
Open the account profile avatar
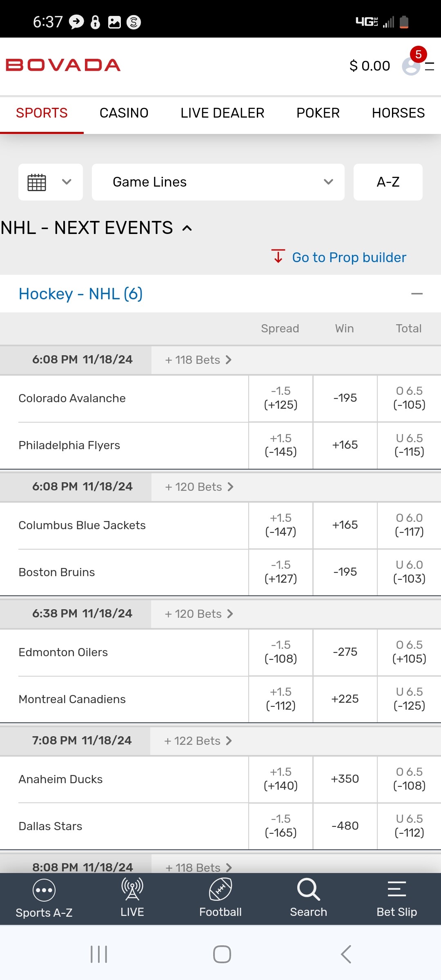[x=411, y=66]
